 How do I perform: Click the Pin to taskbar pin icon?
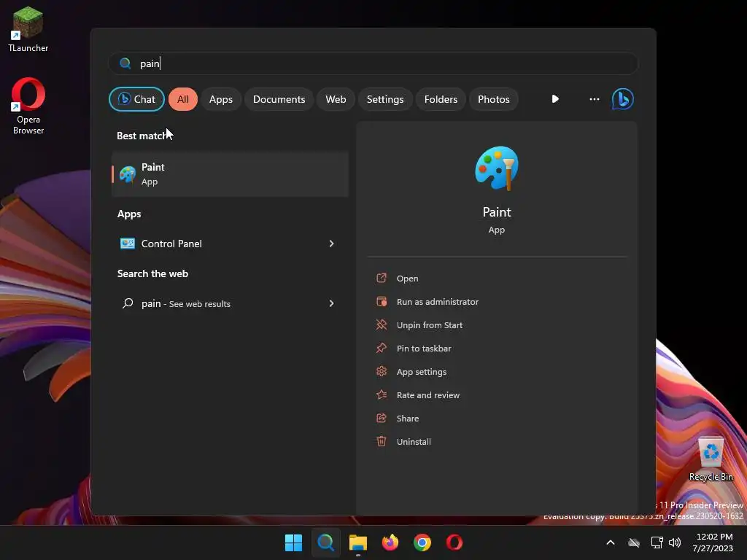coord(382,348)
